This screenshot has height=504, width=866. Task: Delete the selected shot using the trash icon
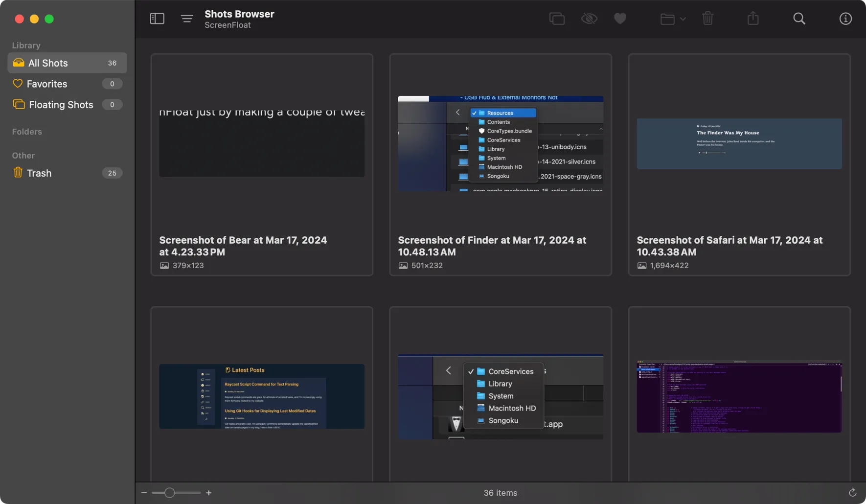coord(707,18)
